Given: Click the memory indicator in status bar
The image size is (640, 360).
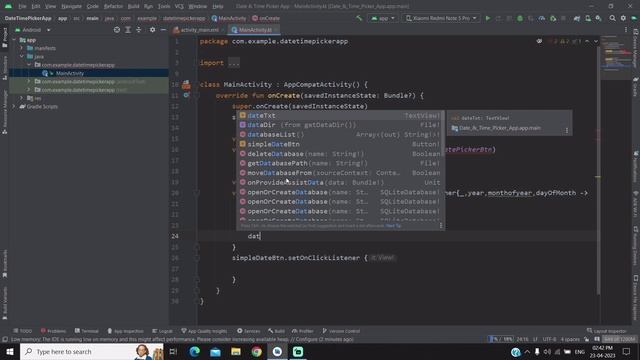Looking at the screenshot, I should (619, 339).
